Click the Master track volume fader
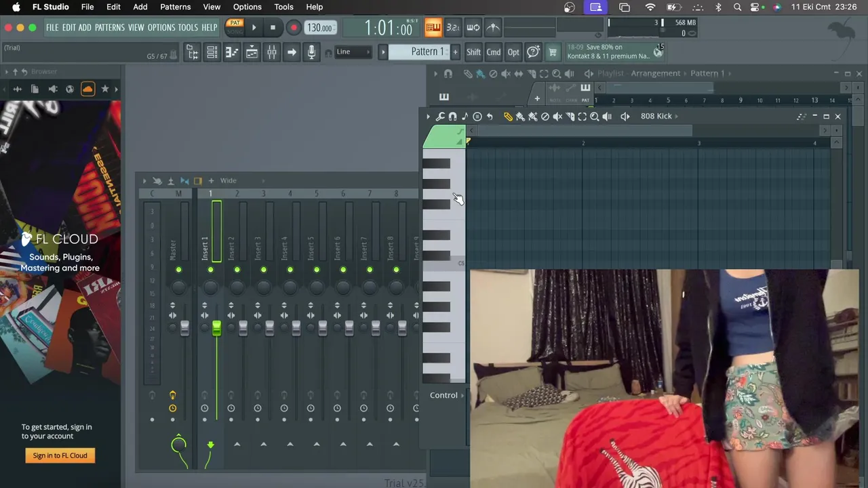 coord(184,328)
